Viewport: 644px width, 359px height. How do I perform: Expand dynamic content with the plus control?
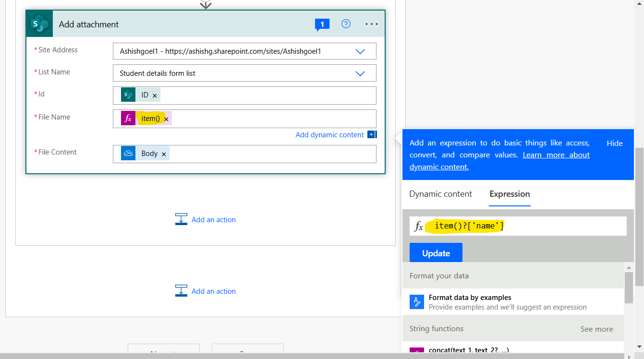372,135
